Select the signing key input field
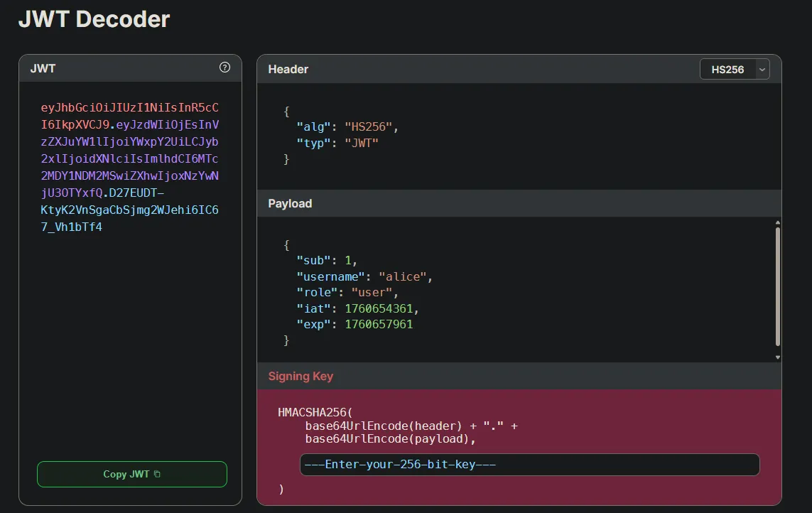 click(530, 465)
